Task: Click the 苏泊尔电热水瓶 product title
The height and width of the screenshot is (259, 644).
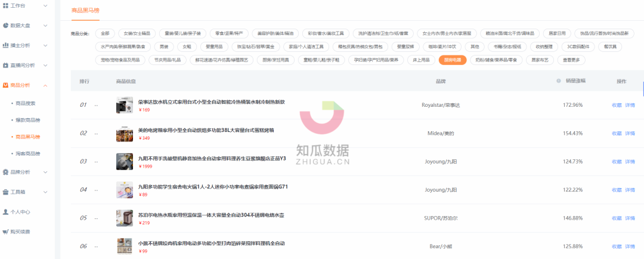Action: tap(211, 215)
